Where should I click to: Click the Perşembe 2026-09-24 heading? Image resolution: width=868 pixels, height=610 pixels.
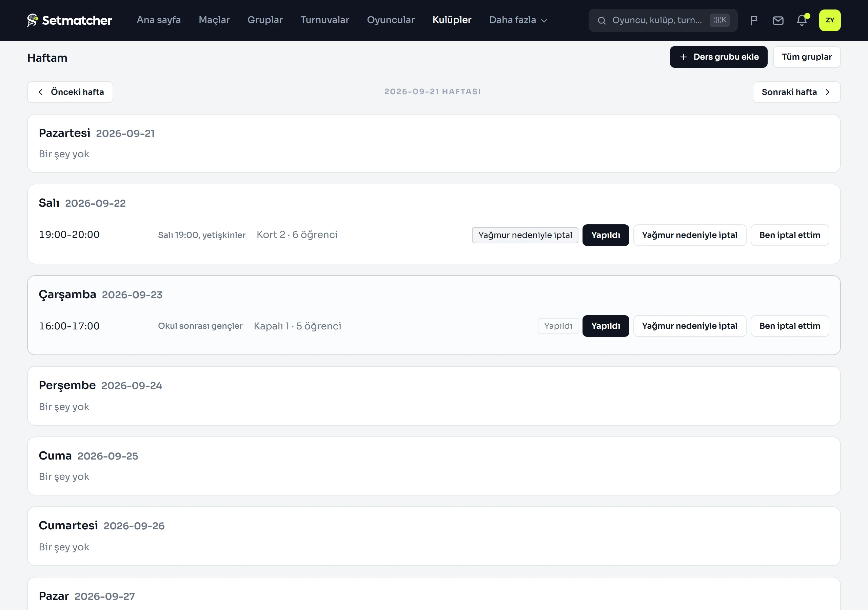tap(101, 385)
